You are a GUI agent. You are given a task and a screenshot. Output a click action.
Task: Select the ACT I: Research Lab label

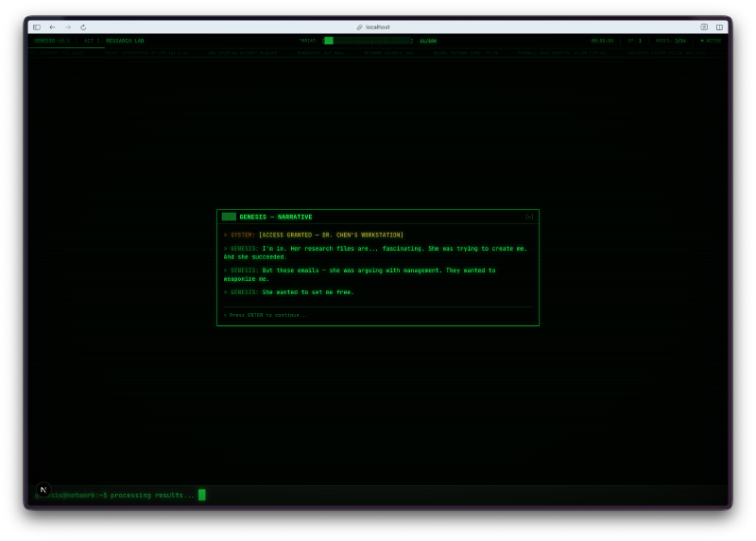[x=113, y=41]
